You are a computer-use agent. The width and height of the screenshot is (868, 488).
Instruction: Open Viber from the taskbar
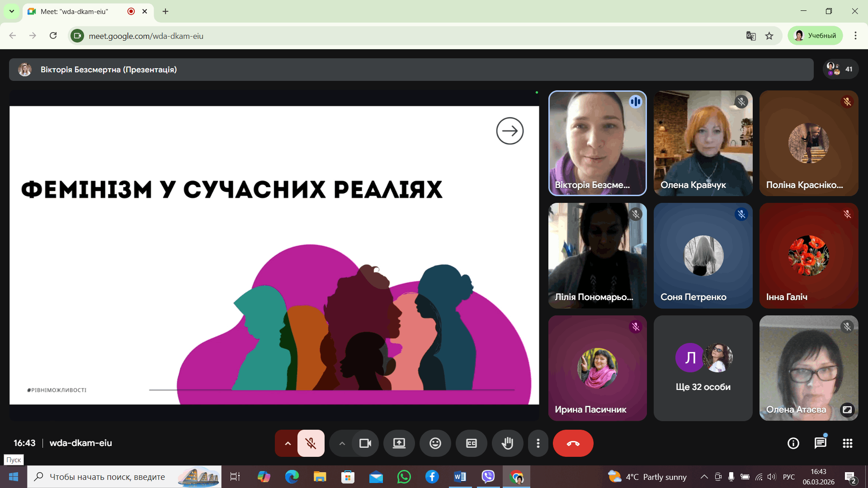point(488,477)
